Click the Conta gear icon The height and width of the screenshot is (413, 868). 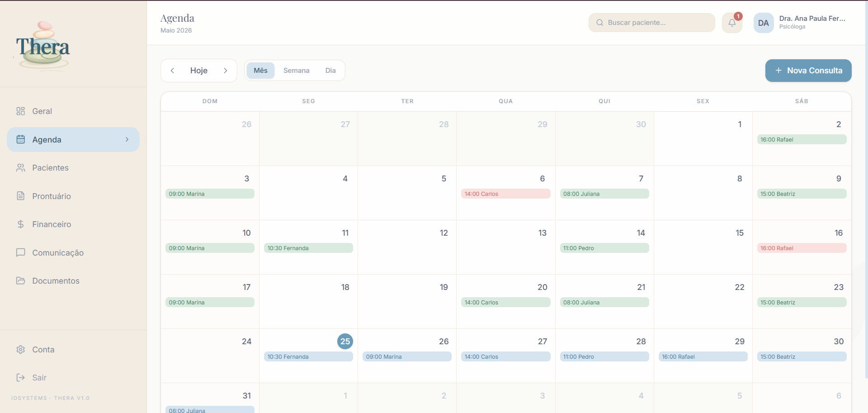(20, 350)
